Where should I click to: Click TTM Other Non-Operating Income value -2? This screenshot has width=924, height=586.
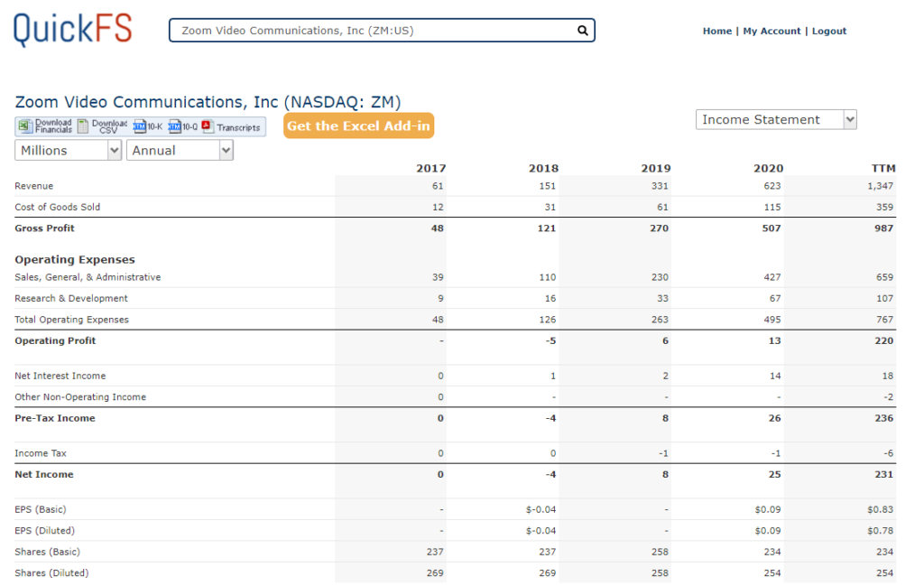coord(889,397)
